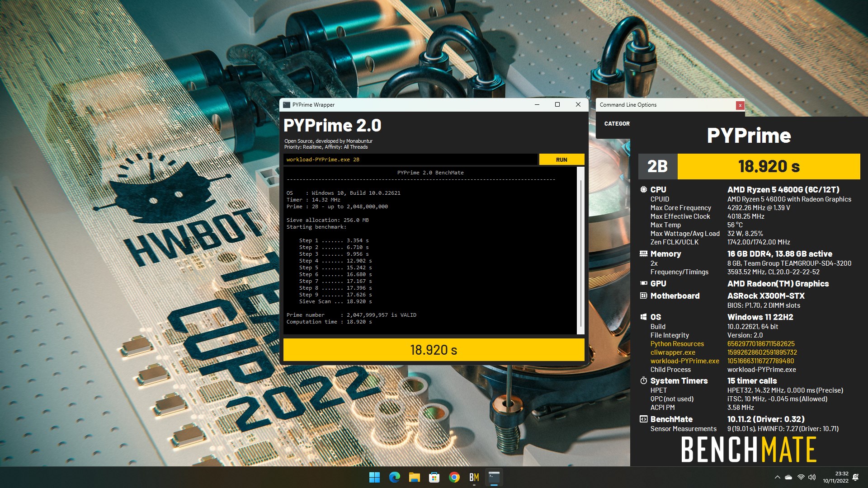Click the HPET32, 14.32 MHz timer value
The height and width of the screenshot is (488, 868).
785,390
